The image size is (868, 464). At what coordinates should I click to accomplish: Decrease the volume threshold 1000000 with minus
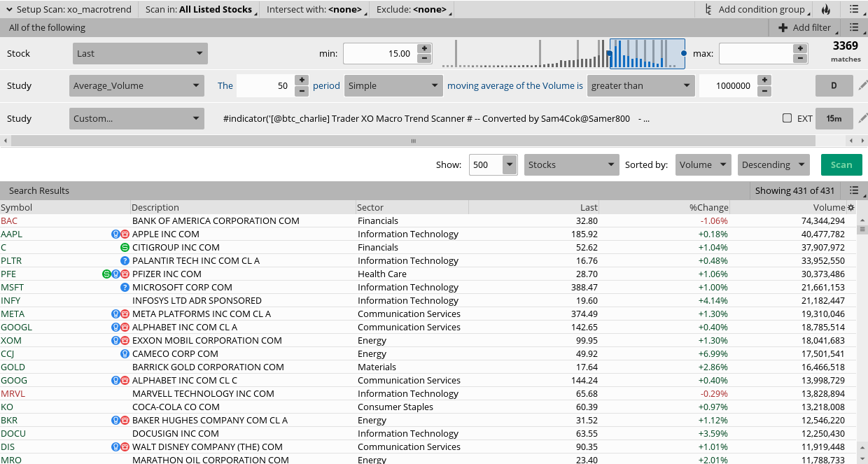pyautogui.click(x=764, y=91)
